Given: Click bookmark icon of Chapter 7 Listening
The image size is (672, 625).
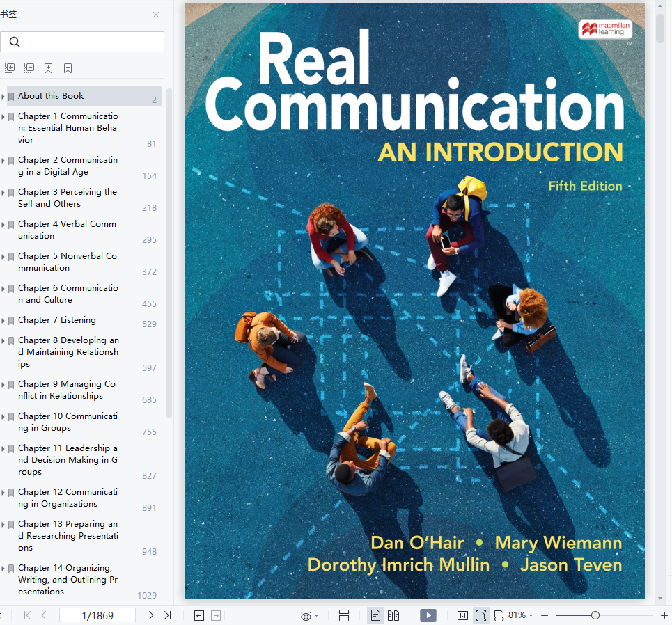Looking at the screenshot, I should (12, 320).
